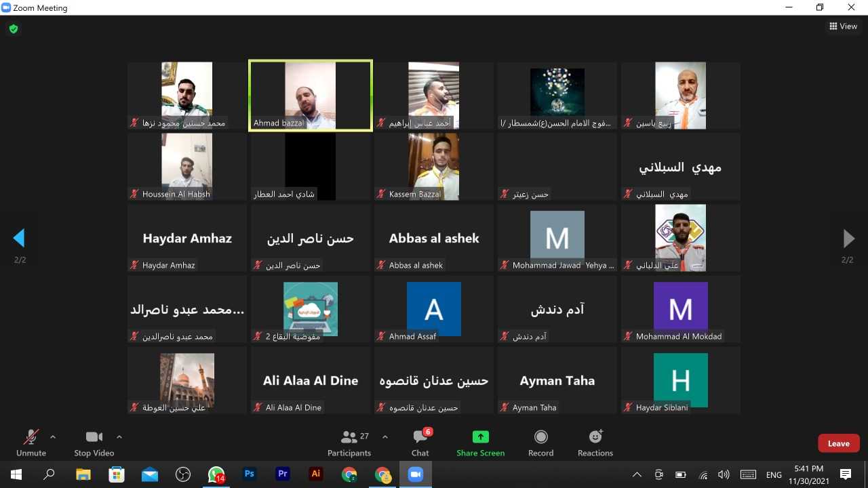Toggle Stop Video camera button

[x=94, y=443]
